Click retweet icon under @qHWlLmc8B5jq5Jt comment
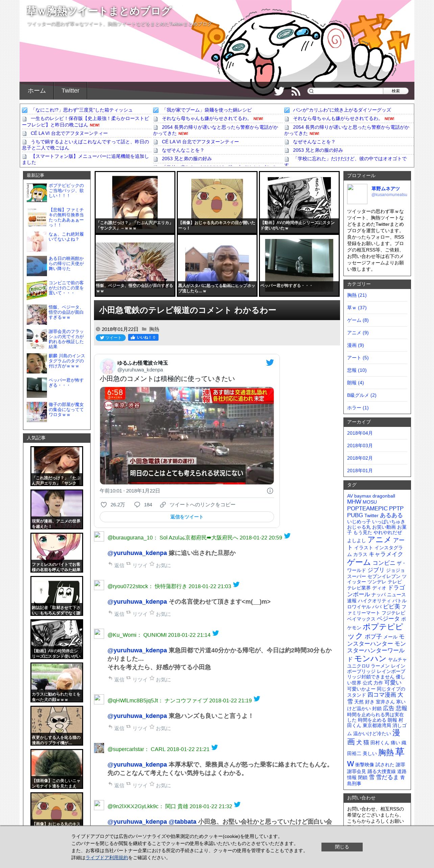The height and width of the screenshot is (868, 434). point(128,726)
